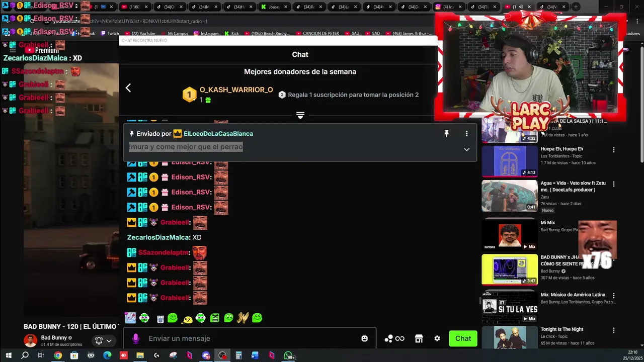Open the channel points infinity icon

(x=400, y=339)
